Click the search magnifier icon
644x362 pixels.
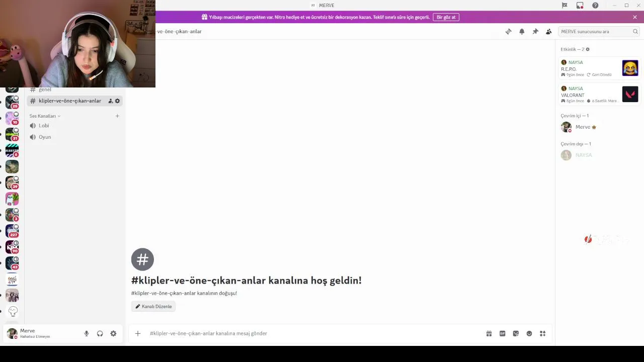(x=635, y=31)
